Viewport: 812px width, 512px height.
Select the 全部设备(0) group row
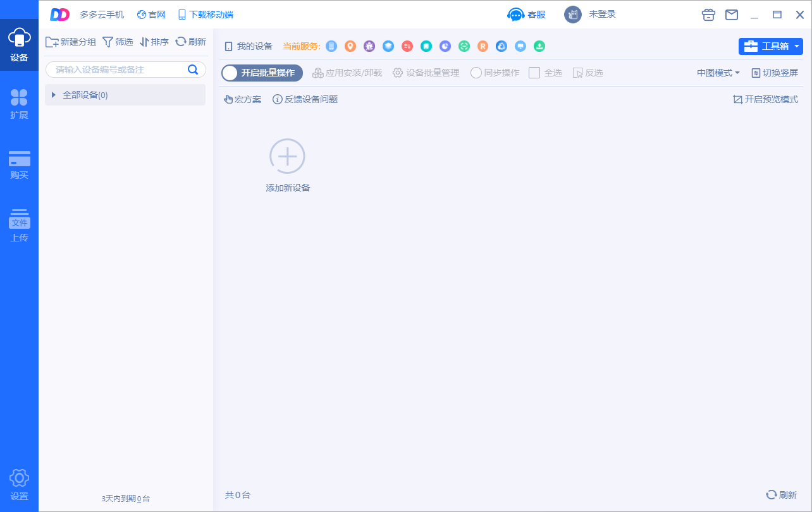[x=125, y=95]
